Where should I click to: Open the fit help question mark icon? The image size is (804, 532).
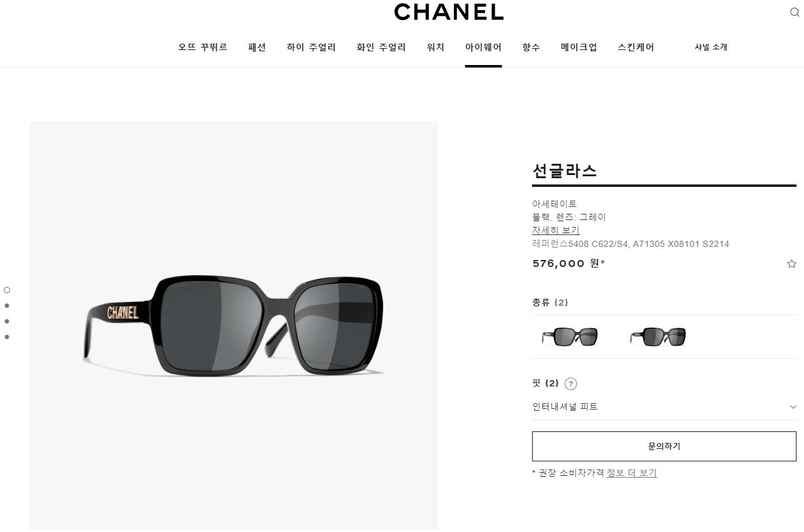pyautogui.click(x=570, y=384)
